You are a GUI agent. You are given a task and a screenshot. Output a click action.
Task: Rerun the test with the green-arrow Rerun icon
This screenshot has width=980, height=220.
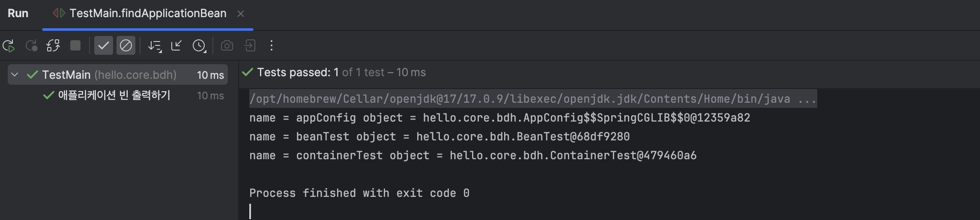point(9,46)
